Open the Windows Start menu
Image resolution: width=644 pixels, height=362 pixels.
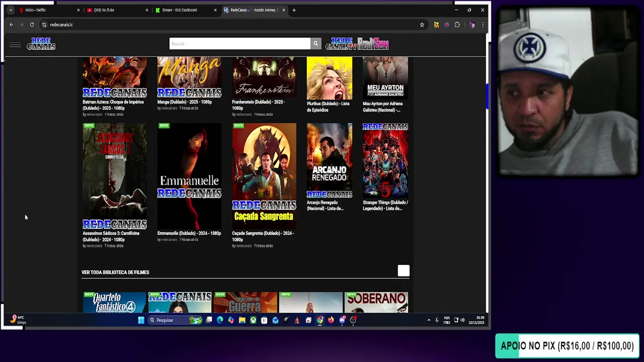[141, 320]
